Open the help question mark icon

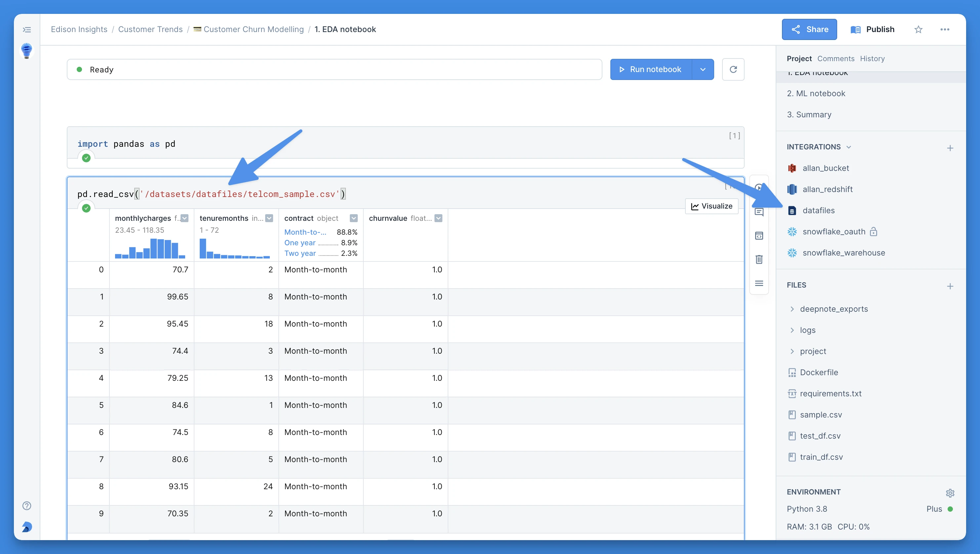[x=27, y=506]
